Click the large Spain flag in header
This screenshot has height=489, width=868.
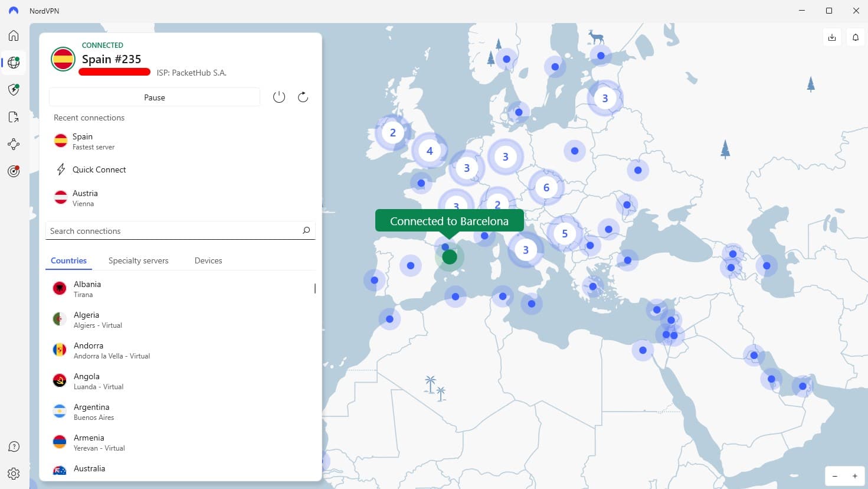click(x=63, y=59)
